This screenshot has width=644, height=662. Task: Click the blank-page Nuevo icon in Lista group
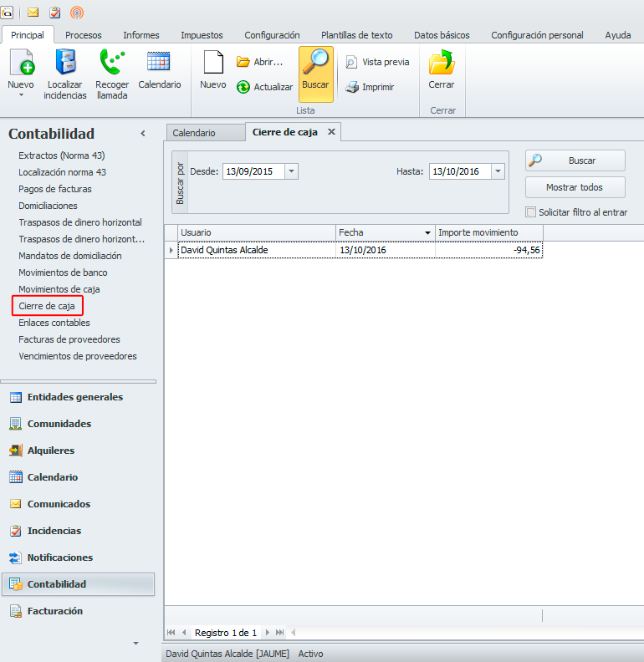213,62
